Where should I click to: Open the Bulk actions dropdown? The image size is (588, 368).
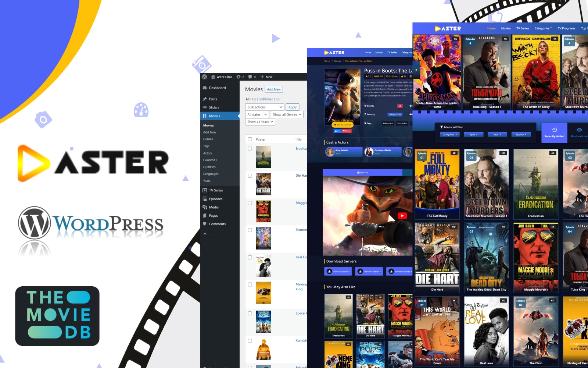click(264, 107)
